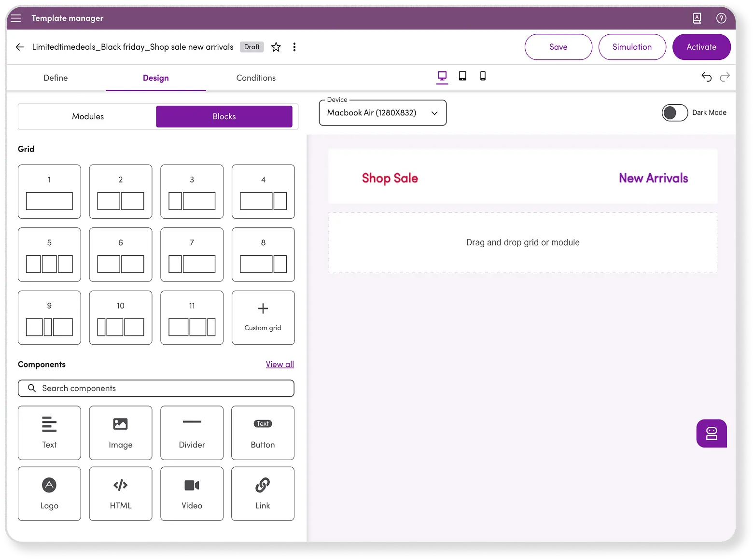
Task: Open the help question mark icon
Action: coord(721,18)
